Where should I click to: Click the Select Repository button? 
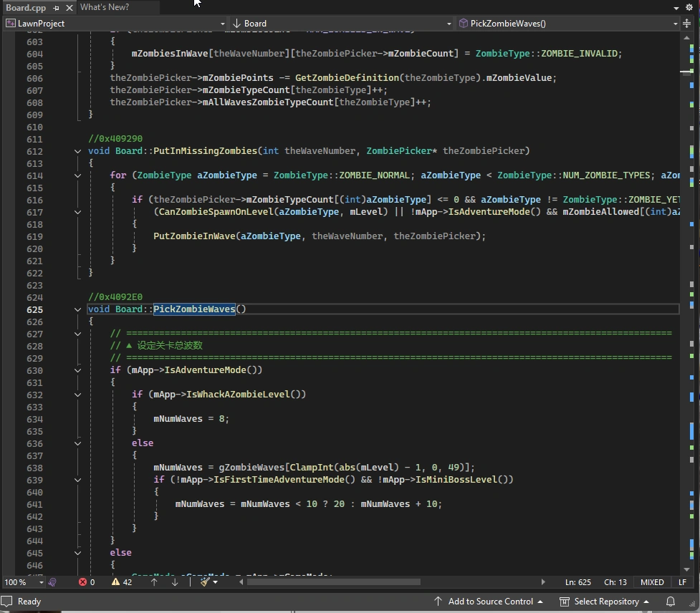tap(605, 602)
